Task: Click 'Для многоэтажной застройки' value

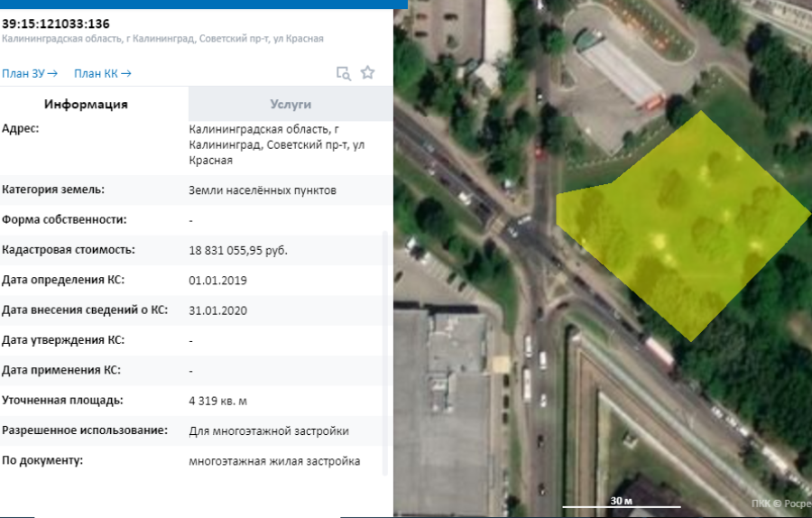Action: 269,431
